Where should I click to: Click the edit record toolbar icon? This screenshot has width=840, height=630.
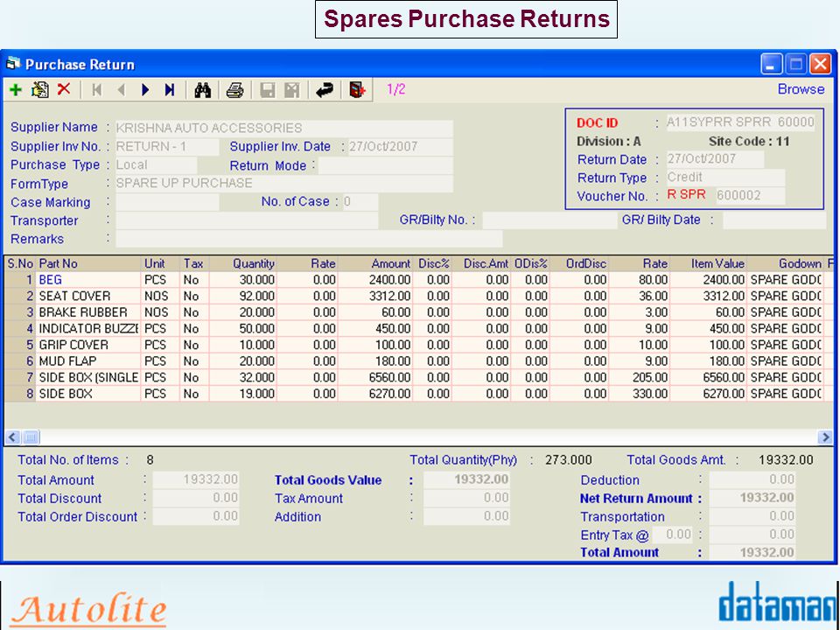click(x=40, y=89)
